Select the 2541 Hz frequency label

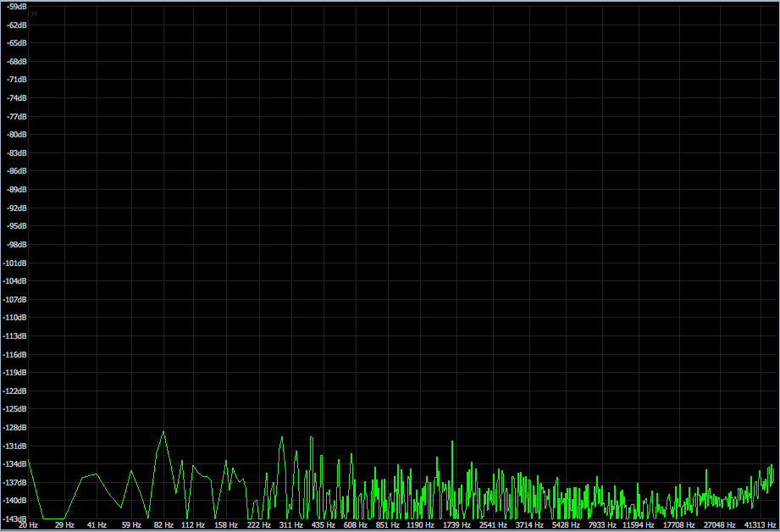(493, 525)
